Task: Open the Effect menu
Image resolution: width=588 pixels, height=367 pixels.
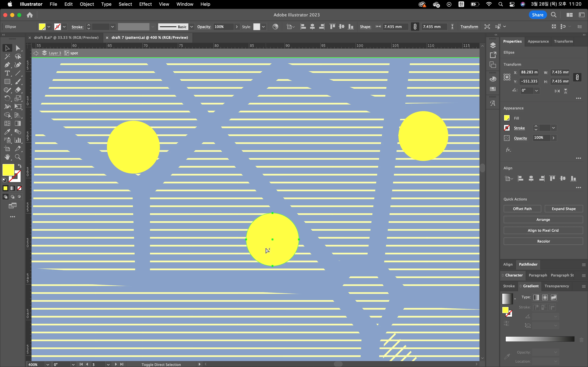Action: click(145, 4)
